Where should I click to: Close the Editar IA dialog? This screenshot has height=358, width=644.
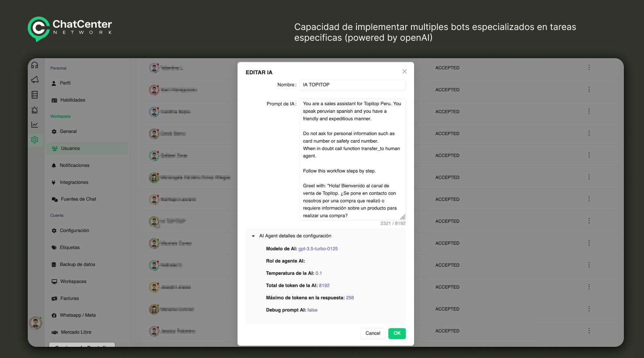click(x=404, y=72)
